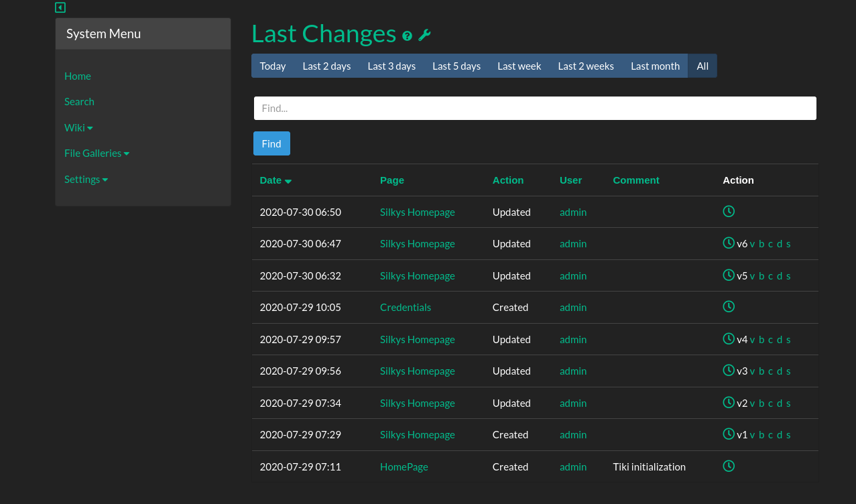The width and height of the screenshot is (856, 504).
Task: Go to Home in System Menu
Action: pyautogui.click(x=78, y=76)
